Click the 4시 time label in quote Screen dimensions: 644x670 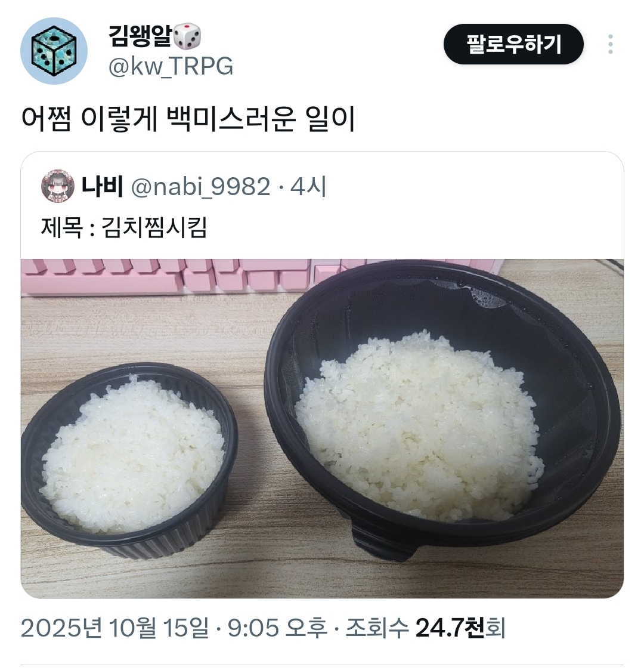click(x=308, y=187)
